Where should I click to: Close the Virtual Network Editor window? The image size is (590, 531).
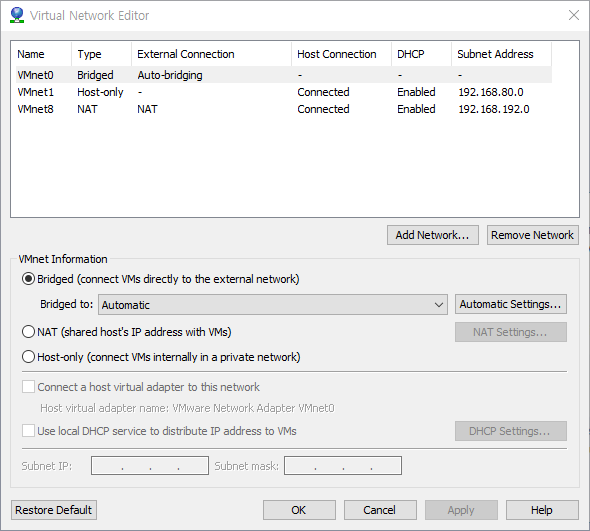(x=574, y=15)
